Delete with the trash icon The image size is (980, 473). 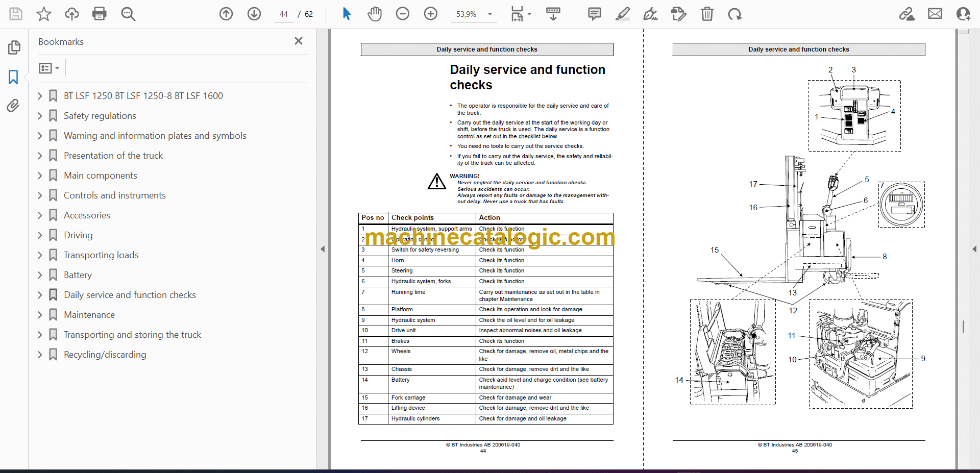[707, 14]
